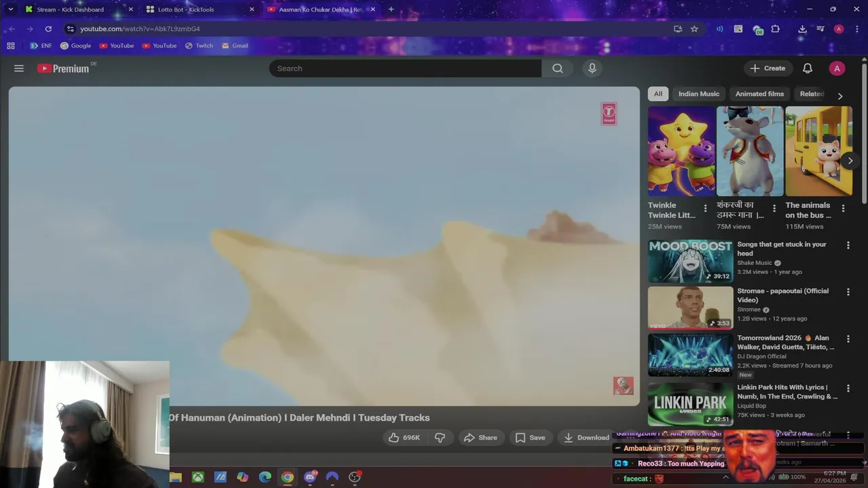
Task: Open Chrome downloads icon
Action: 802,29
